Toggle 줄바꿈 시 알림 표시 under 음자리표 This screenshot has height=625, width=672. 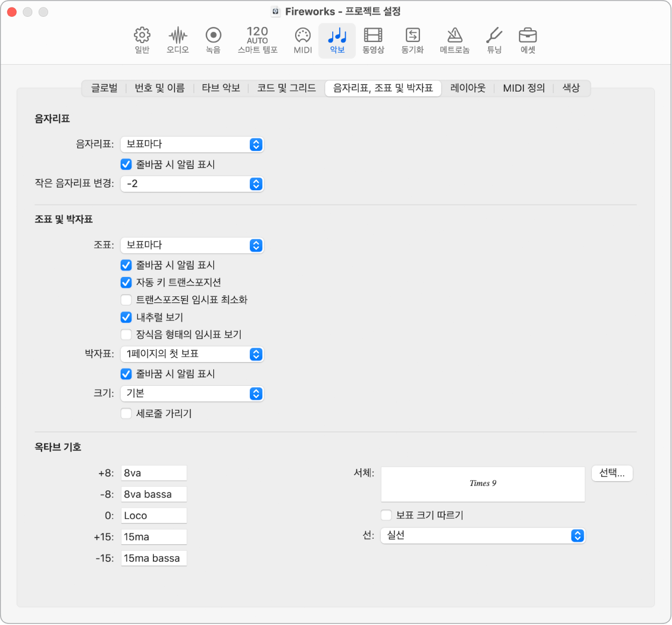(126, 164)
